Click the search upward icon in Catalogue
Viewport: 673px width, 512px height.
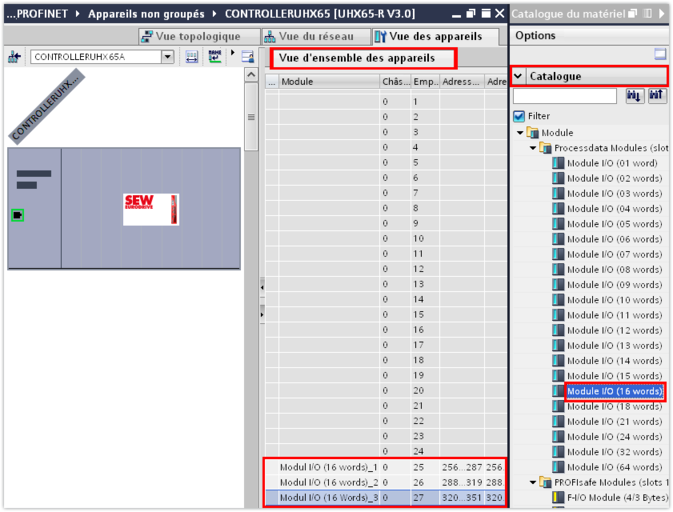point(656,96)
